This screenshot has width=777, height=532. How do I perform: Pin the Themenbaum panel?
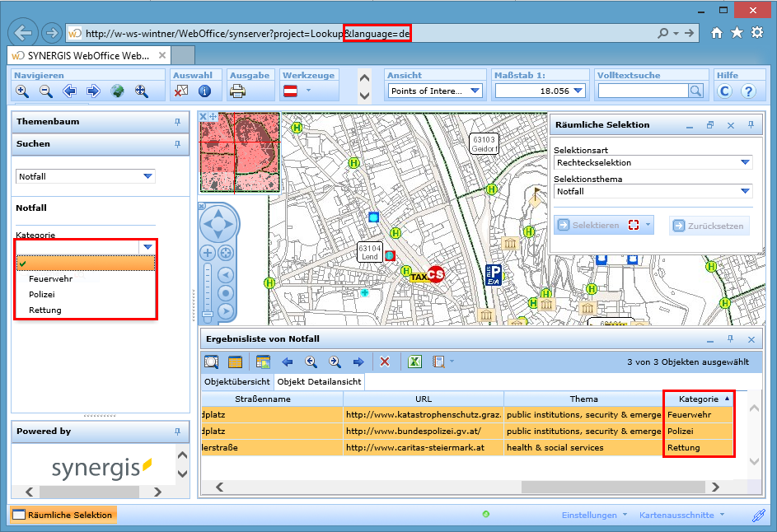coord(176,122)
